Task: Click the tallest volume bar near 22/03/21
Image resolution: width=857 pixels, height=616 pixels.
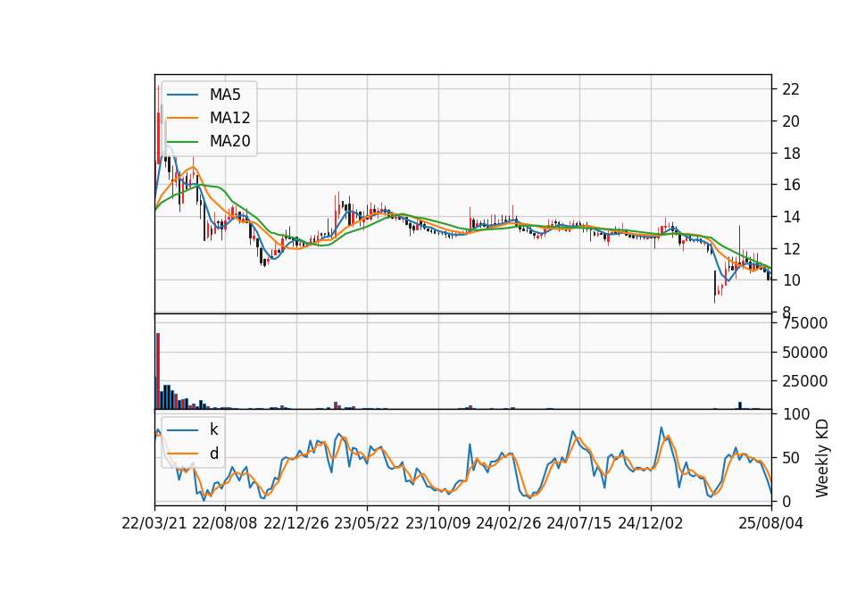Action: [158, 371]
